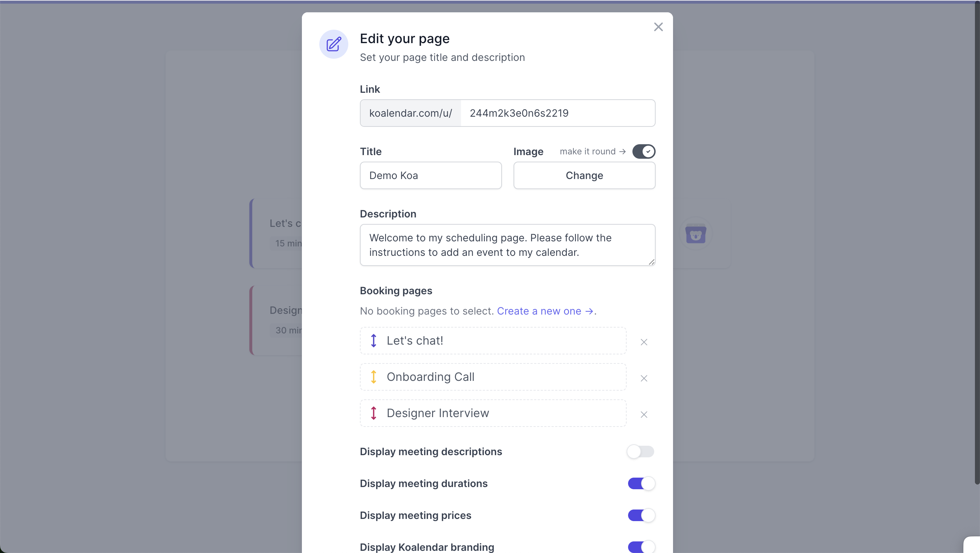
Task: Select the Onboarding Call booking page row
Action: (x=493, y=377)
